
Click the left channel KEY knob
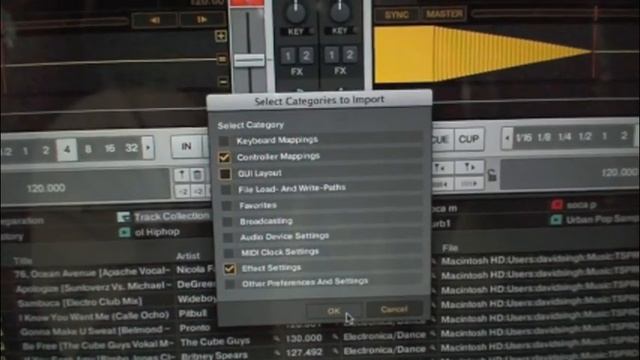tap(296, 12)
